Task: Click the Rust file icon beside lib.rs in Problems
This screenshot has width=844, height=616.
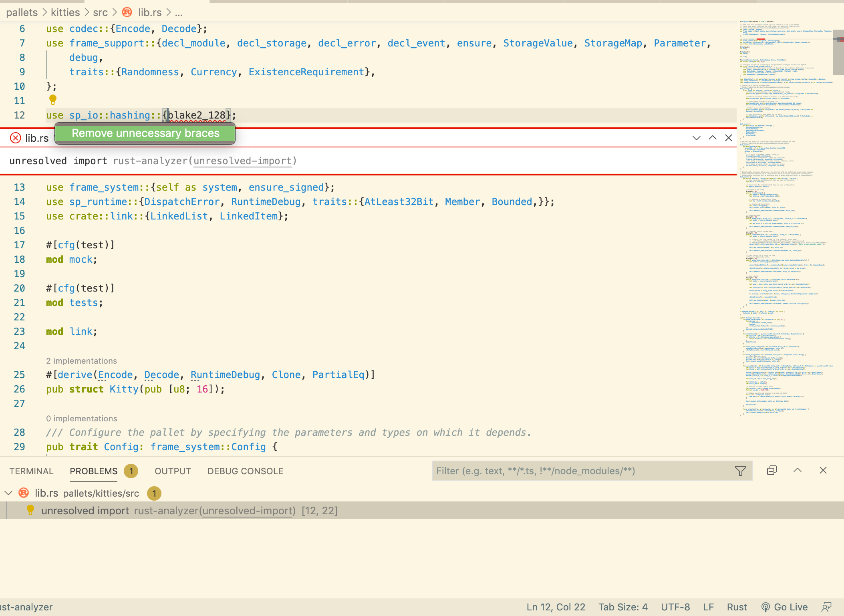Action: click(23, 493)
